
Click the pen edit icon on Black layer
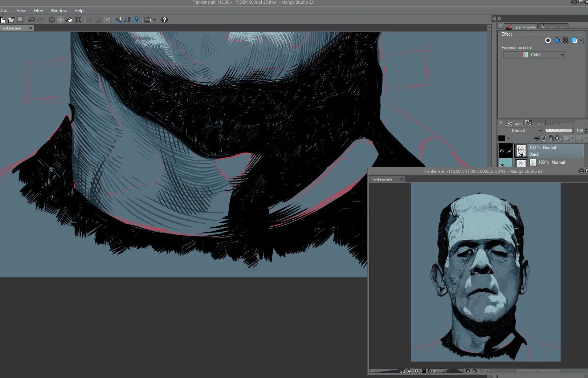coord(510,151)
